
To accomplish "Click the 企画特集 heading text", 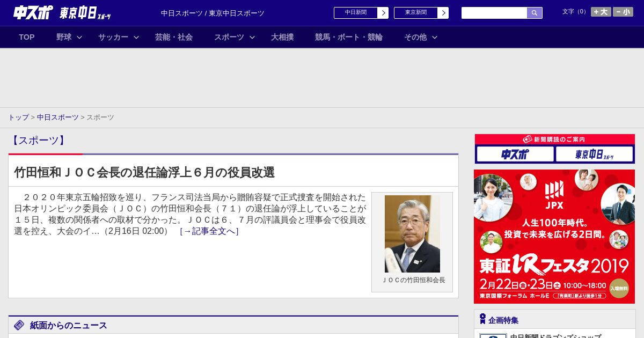I will [x=503, y=320].
